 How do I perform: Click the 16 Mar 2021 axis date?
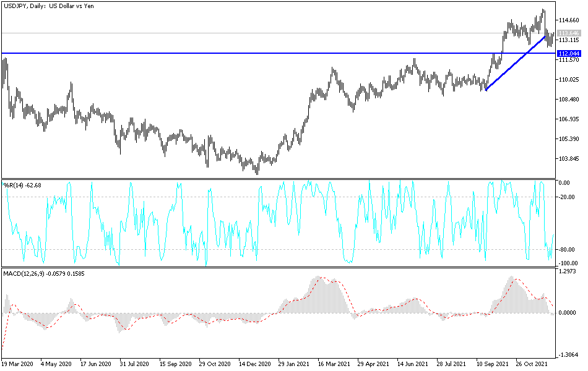tap(334, 364)
